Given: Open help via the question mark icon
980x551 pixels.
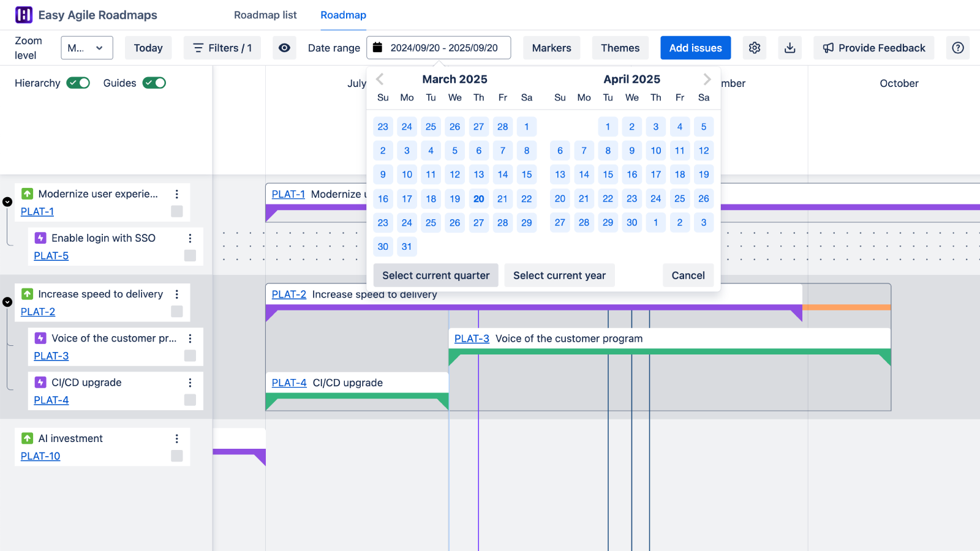Looking at the screenshot, I should 957,48.
